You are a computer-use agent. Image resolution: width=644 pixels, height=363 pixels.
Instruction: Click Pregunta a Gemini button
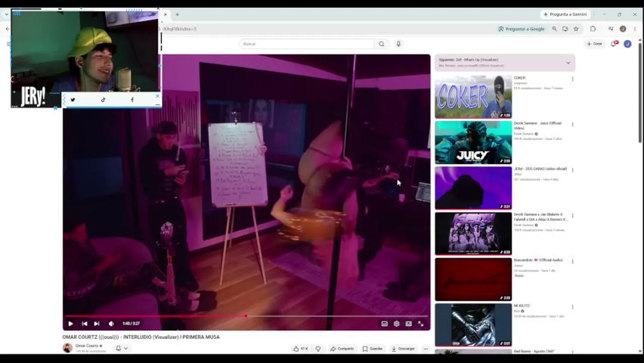[x=565, y=15]
